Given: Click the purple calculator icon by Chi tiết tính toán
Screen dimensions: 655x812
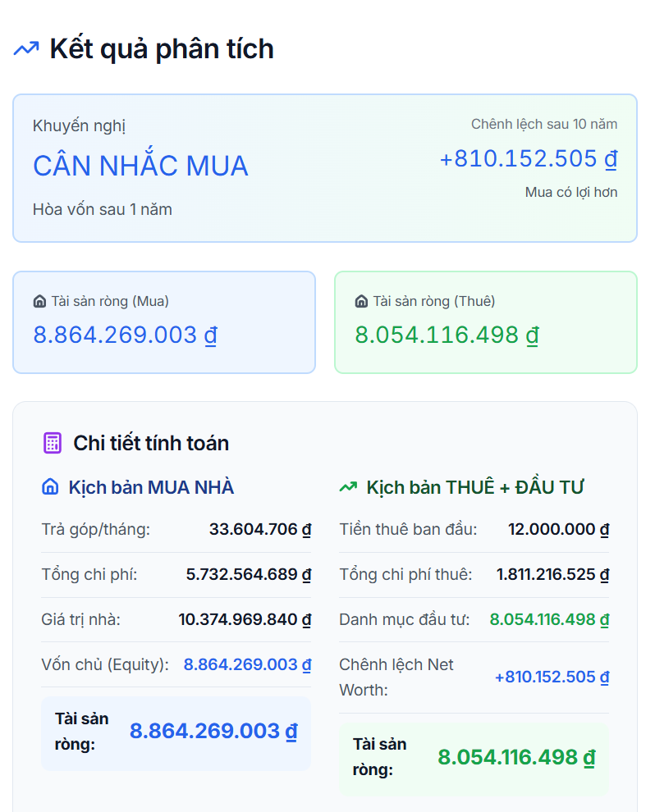Looking at the screenshot, I should coord(52,443).
